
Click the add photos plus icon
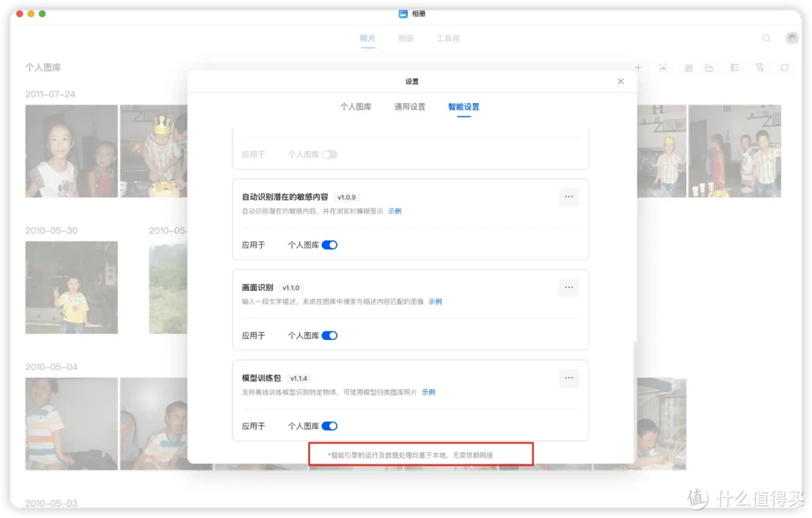click(638, 67)
